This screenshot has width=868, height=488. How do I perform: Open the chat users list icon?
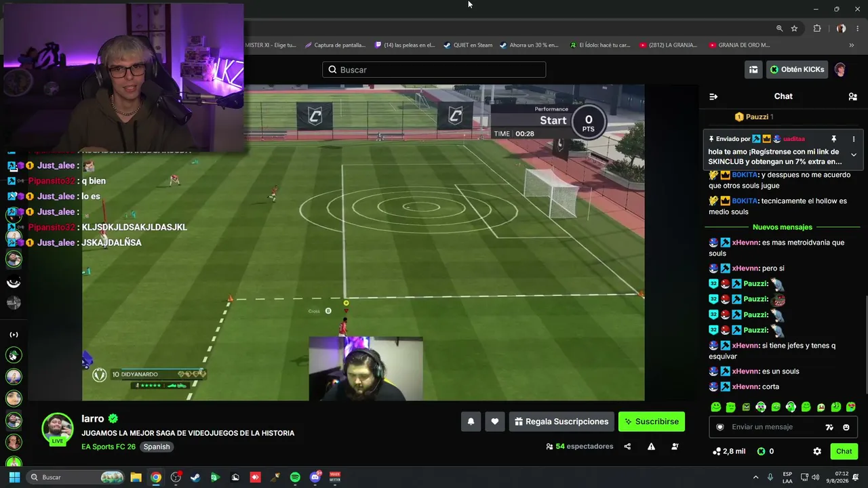[x=852, y=96]
